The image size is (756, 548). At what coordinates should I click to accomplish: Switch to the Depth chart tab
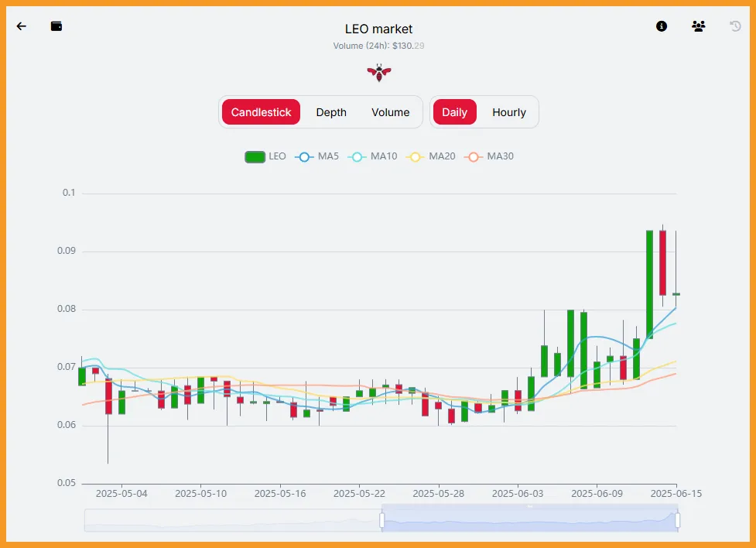click(x=331, y=112)
